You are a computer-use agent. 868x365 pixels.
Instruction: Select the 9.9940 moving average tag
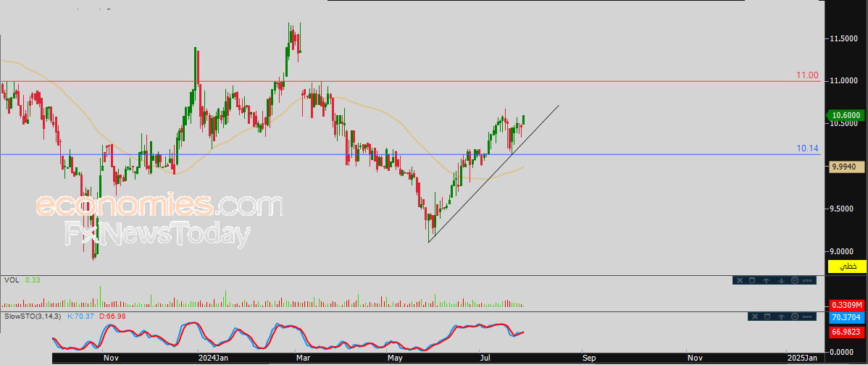pos(846,167)
